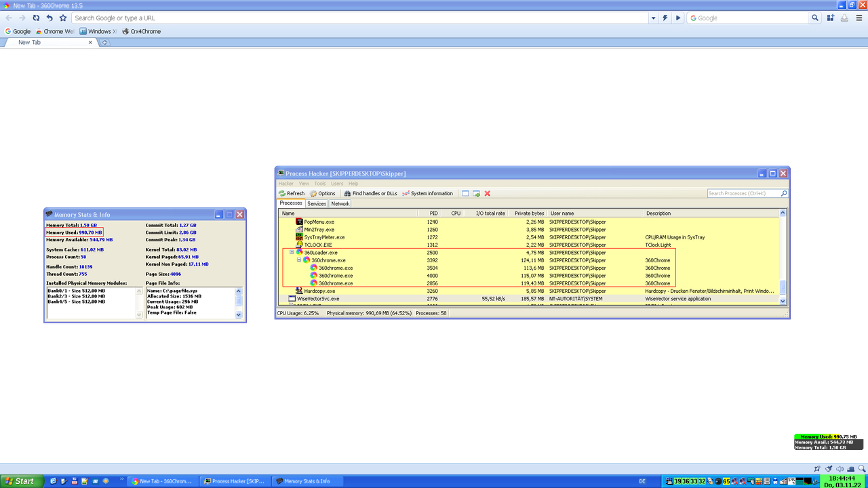Viewport: 868px width, 488px height.
Task: Click the Process Hacker list scroll-down arrow
Action: pos(783,301)
